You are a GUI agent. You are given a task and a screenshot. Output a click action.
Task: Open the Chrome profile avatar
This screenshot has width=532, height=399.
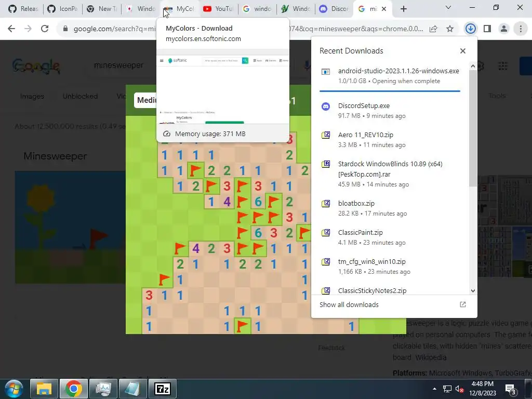point(504,29)
